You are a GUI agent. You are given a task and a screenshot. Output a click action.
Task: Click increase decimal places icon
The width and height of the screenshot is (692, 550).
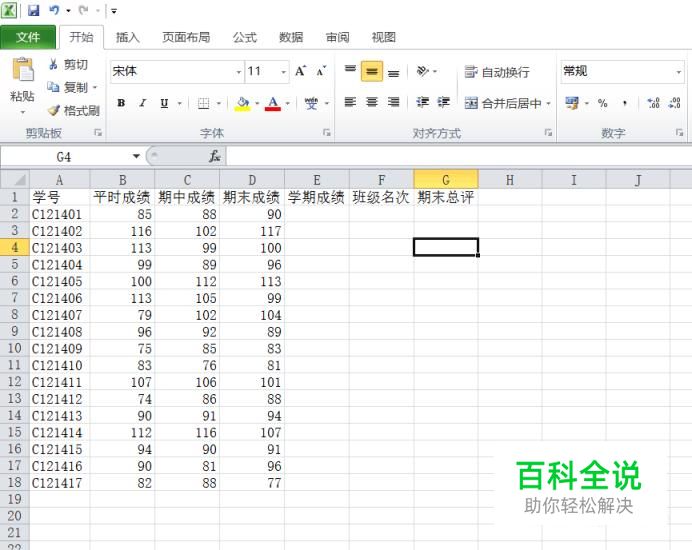pyautogui.click(x=653, y=103)
